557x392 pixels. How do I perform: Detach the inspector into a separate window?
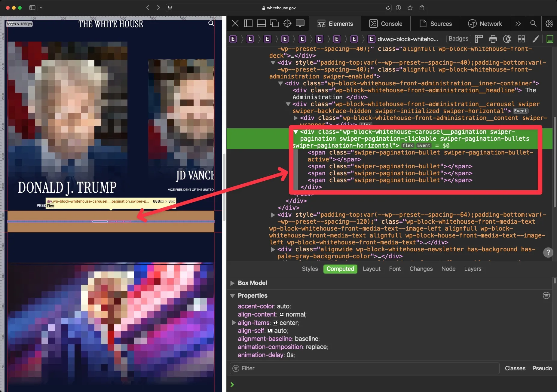pos(274,23)
